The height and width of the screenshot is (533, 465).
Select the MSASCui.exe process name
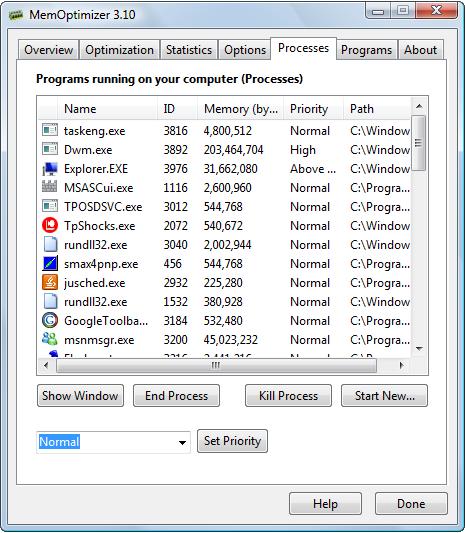pos(99,188)
